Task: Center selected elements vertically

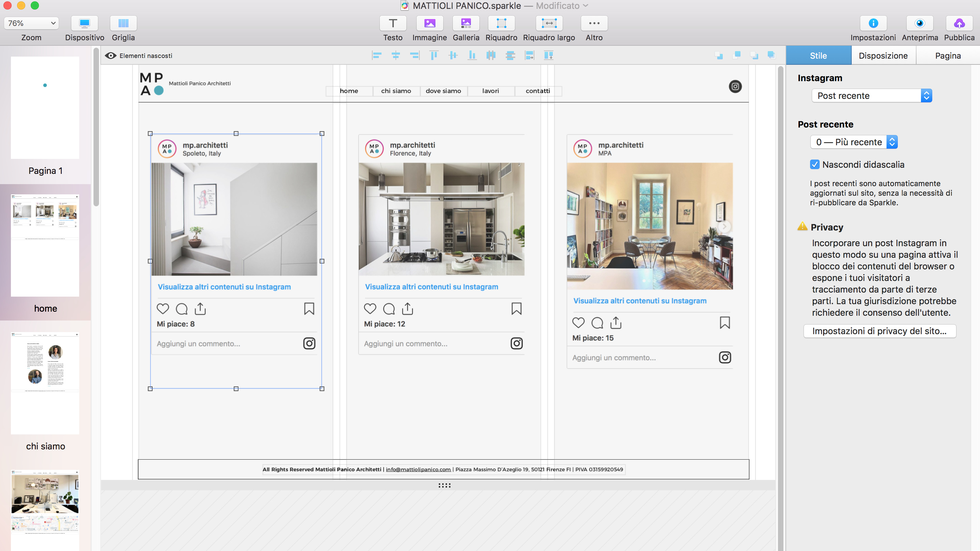Action: [453, 56]
